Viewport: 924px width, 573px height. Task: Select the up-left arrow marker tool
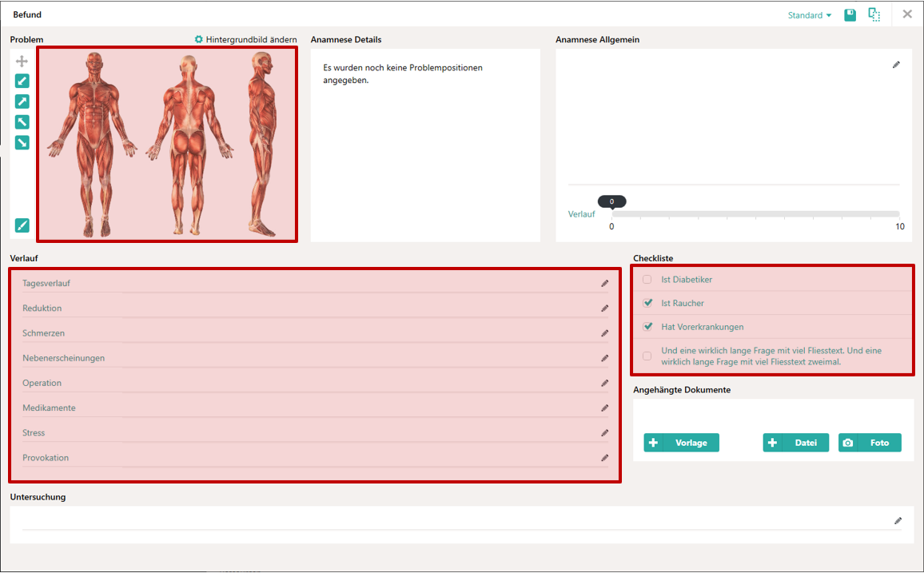(x=22, y=122)
